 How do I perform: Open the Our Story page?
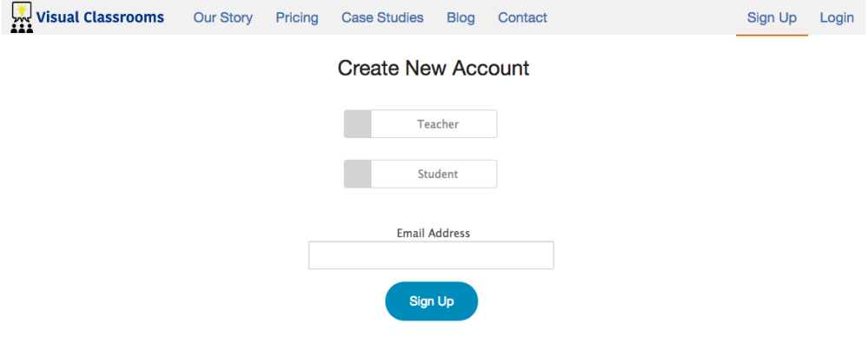point(223,17)
